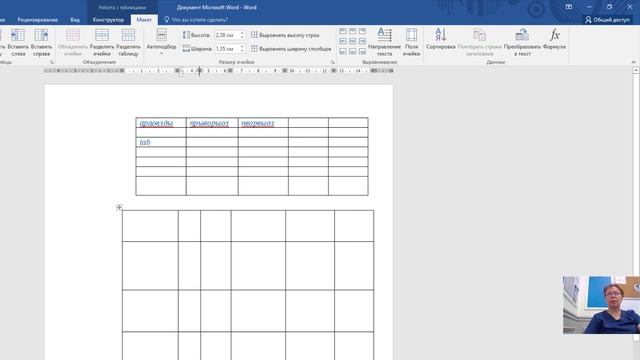Image resolution: width=640 pixels, height=360 pixels.
Task: Increase column width (Ширина) with up arrow
Action: [x=242, y=47]
